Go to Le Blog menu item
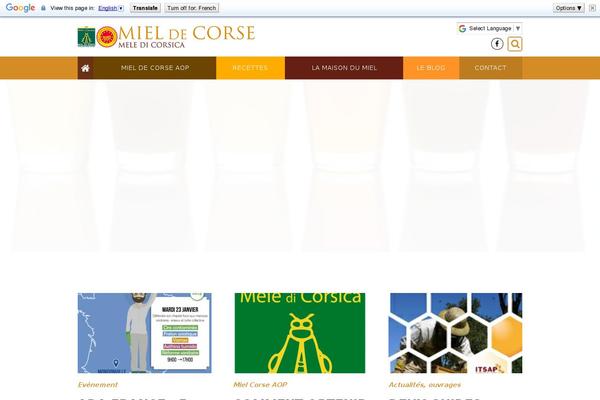This screenshot has width=600, height=400. point(431,68)
